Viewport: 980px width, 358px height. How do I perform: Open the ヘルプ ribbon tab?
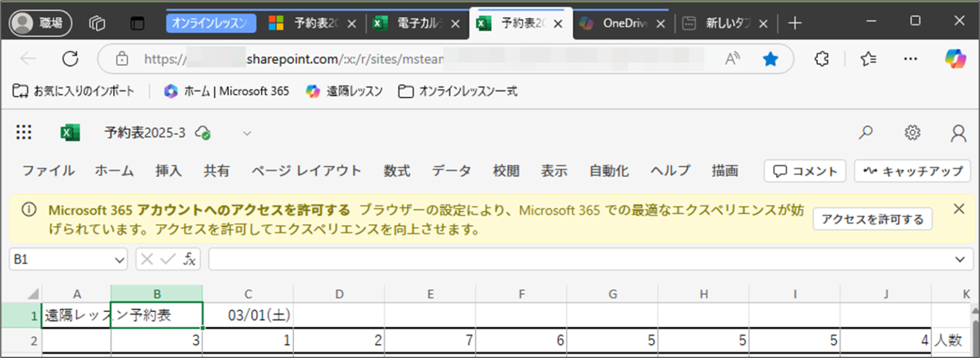671,170
